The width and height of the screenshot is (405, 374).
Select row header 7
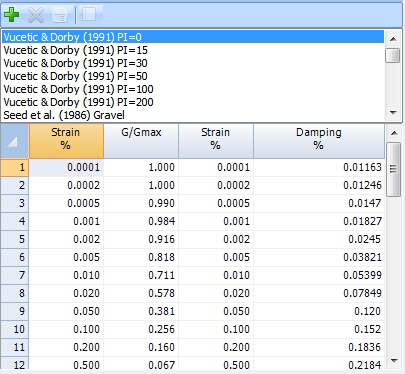click(14, 275)
